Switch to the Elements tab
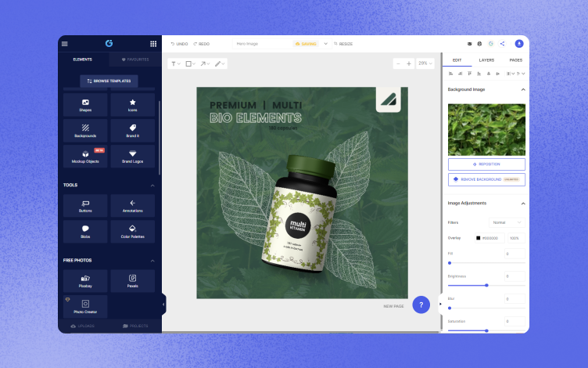Viewport: 588px width, 368px height. tap(83, 60)
